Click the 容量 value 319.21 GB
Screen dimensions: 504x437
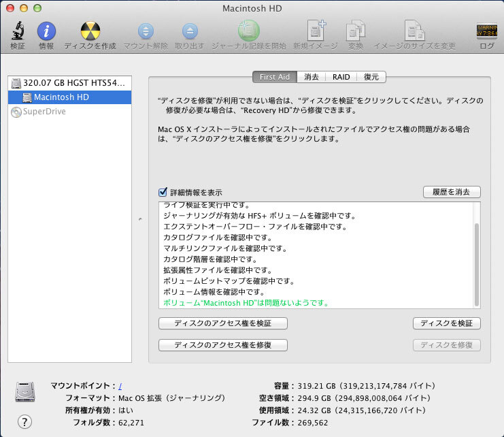[x=367, y=386]
